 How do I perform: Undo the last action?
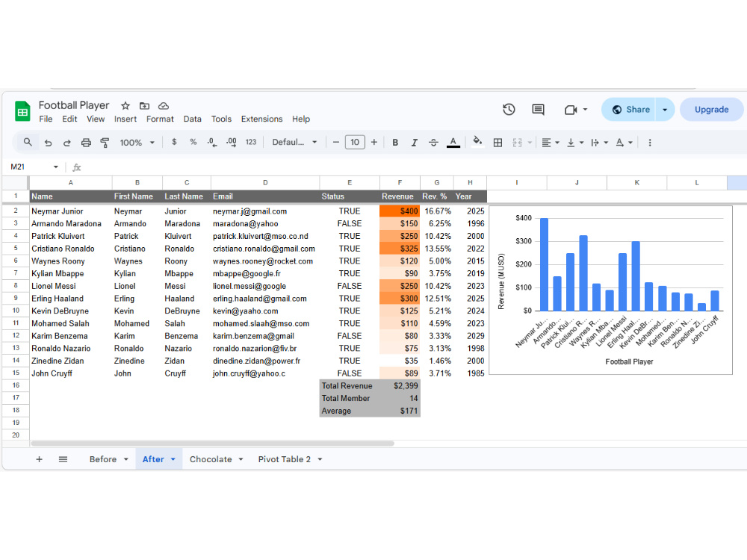coord(48,143)
